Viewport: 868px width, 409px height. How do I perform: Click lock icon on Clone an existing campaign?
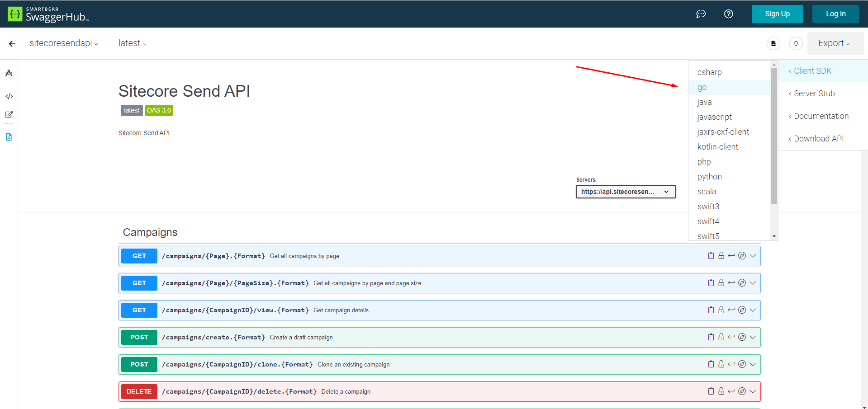(x=721, y=364)
